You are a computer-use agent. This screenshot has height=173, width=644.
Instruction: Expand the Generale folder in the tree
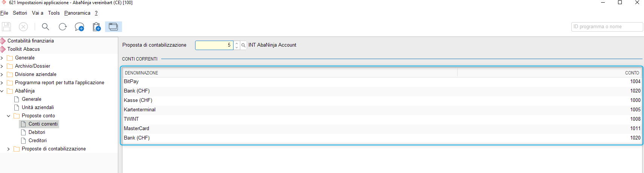click(2, 58)
